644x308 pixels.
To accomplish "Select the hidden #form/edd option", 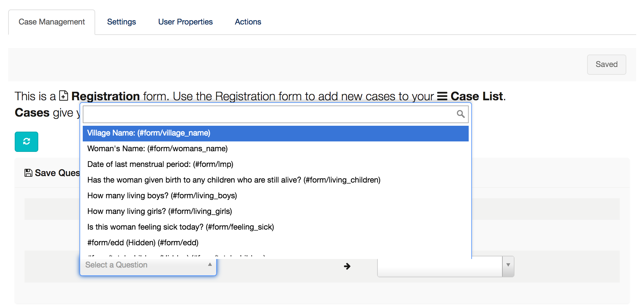I will (275, 243).
